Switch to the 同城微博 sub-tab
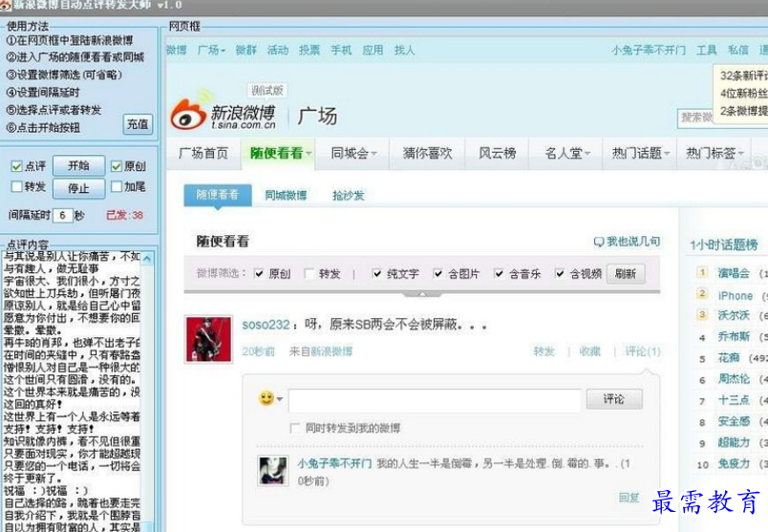Image resolution: width=768 pixels, height=532 pixels. coord(286,196)
